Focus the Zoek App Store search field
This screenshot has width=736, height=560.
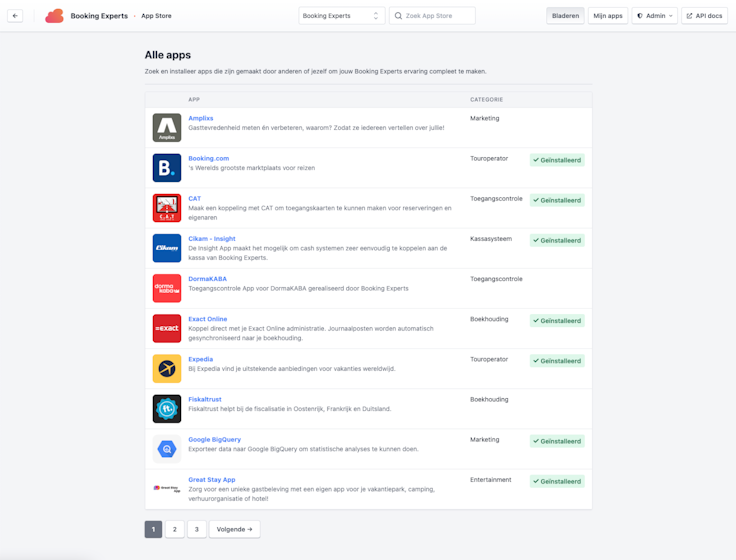[432, 15]
